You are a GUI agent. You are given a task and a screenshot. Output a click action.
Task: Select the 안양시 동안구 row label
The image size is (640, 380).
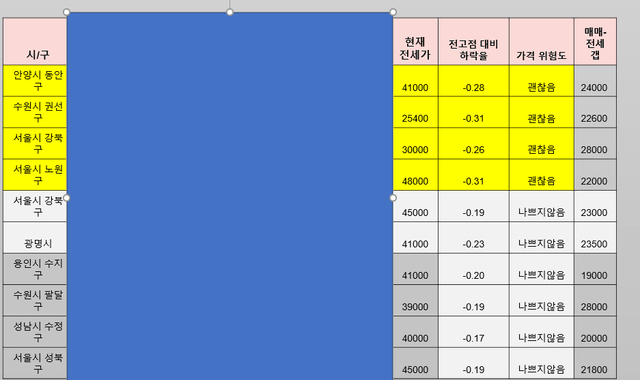tap(35, 81)
